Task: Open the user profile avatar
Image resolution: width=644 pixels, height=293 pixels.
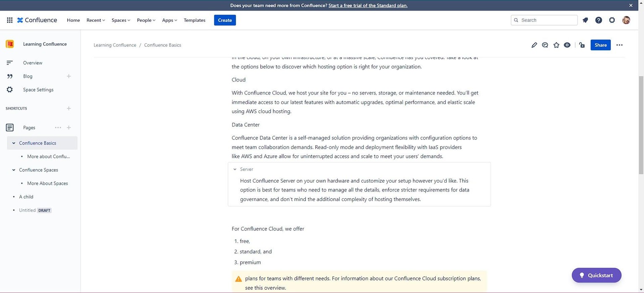Action: 626,20
